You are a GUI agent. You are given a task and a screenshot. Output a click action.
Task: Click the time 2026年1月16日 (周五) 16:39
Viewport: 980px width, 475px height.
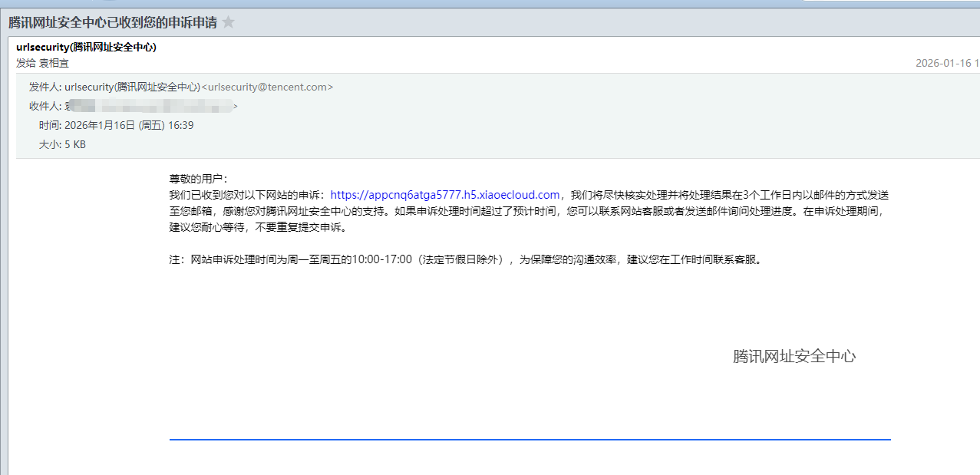[x=129, y=125]
